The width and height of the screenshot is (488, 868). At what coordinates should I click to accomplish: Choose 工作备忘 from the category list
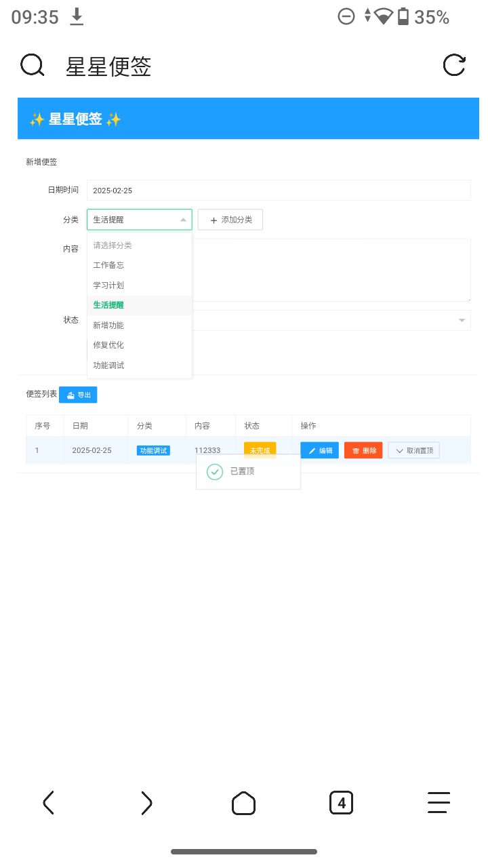tap(109, 265)
